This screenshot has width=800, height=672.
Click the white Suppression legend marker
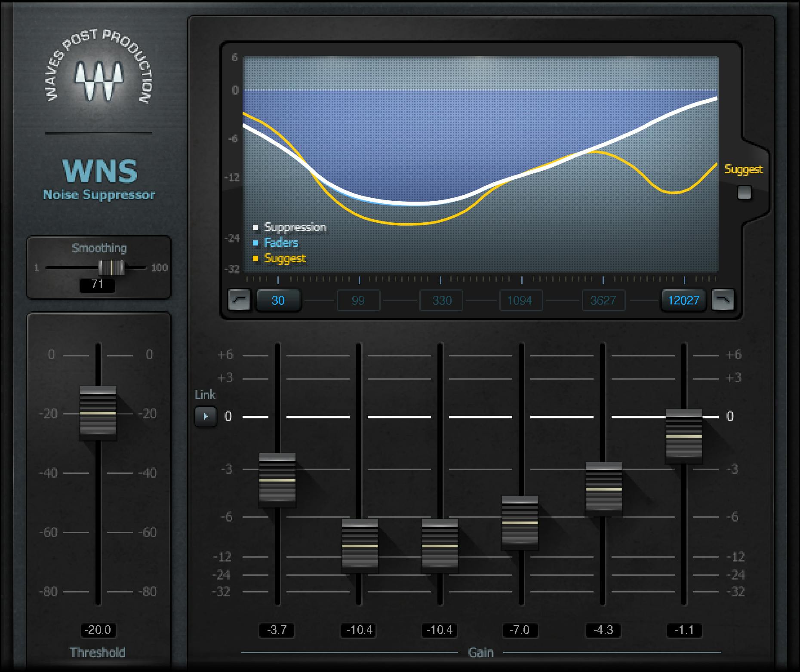click(257, 227)
